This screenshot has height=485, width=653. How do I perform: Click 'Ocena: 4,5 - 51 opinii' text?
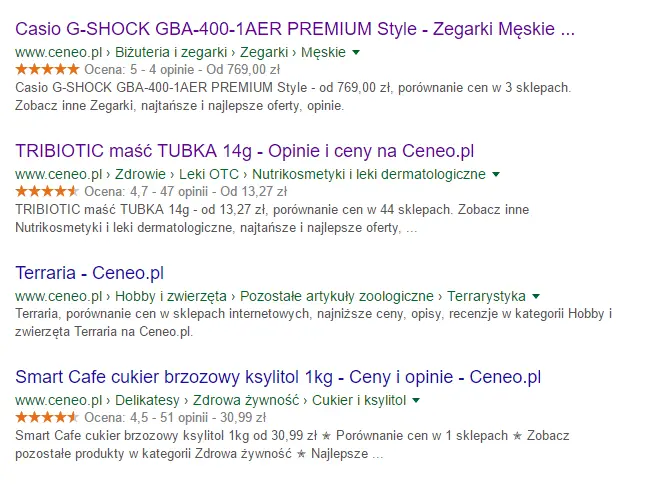tap(146, 418)
